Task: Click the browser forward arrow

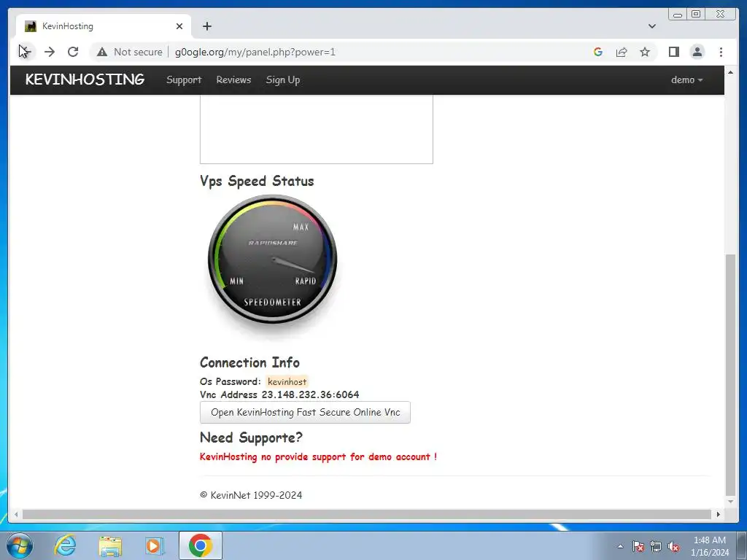Action: (50, 52)
